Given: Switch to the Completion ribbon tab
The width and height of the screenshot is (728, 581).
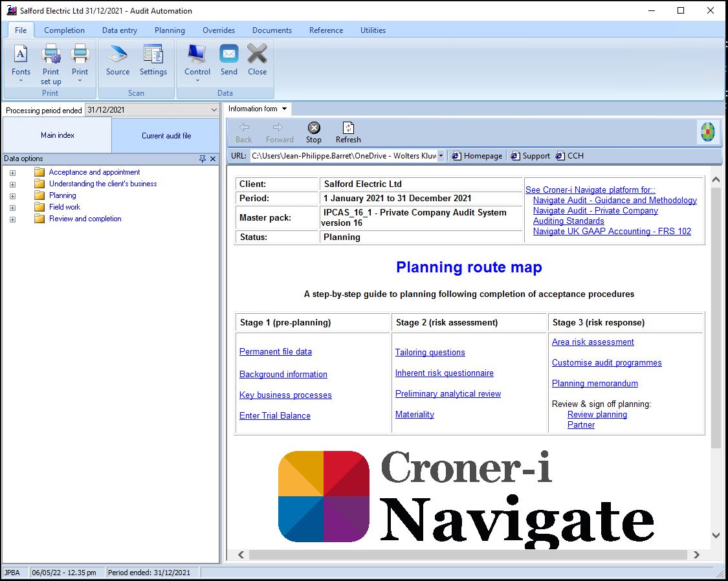Looking at the screenshot, I should click(65, 30).
